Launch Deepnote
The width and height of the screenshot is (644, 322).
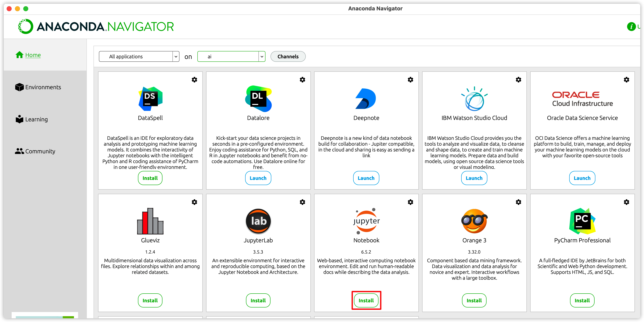coord(366,178)
